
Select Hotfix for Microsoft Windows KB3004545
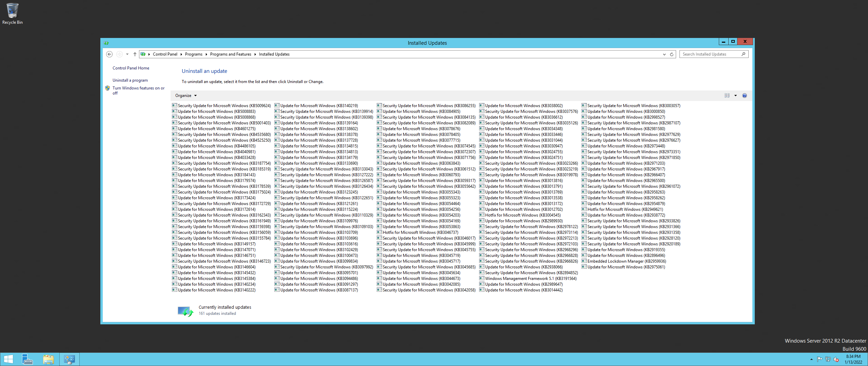(520, 215)
